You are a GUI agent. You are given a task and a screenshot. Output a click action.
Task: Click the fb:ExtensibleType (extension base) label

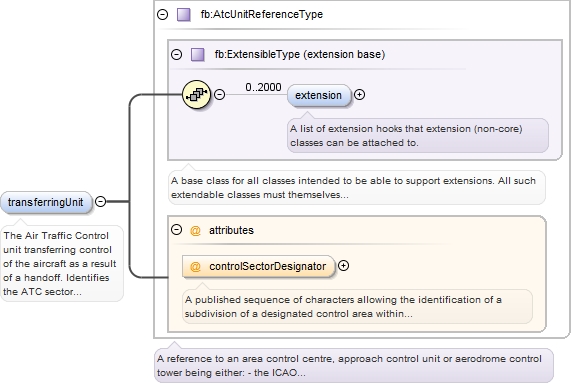pos(300,55)
